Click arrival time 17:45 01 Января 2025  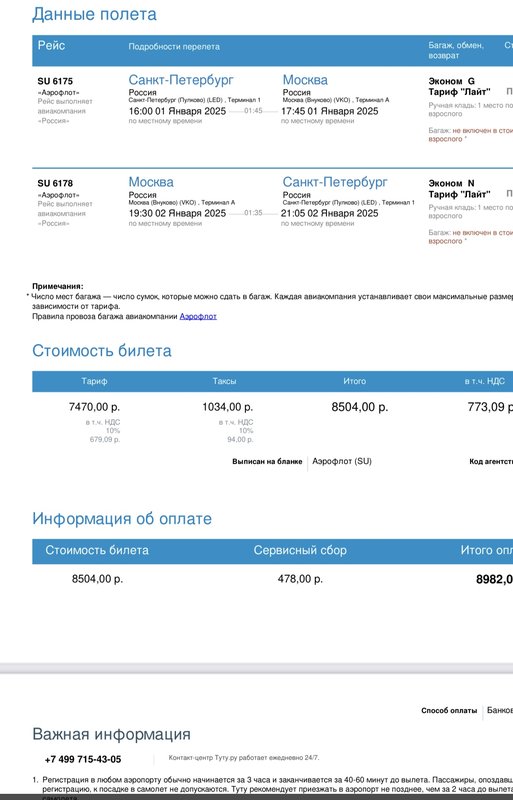point(330,111)
